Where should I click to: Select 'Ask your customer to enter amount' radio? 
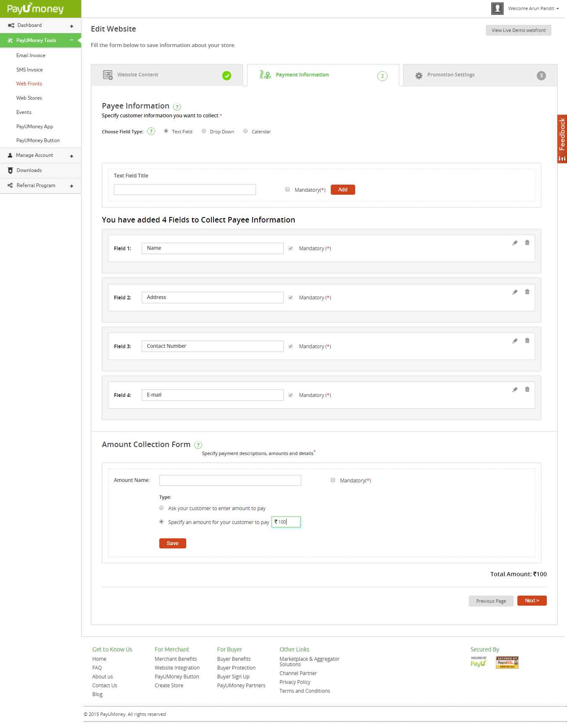(x=161, y=508)
